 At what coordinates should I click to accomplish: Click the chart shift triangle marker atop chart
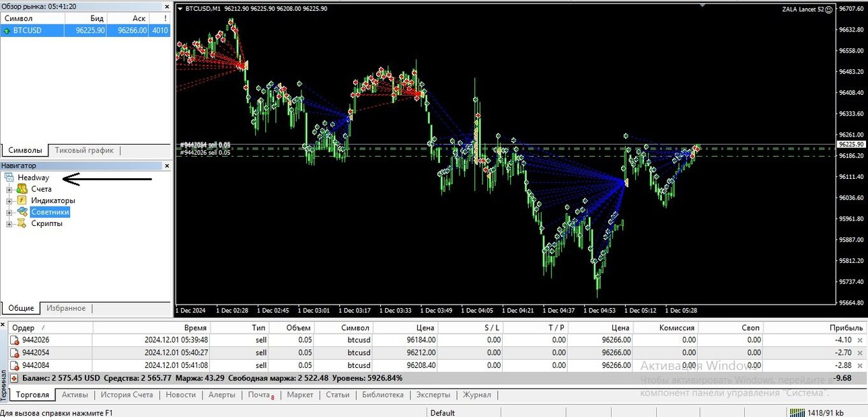702,5
